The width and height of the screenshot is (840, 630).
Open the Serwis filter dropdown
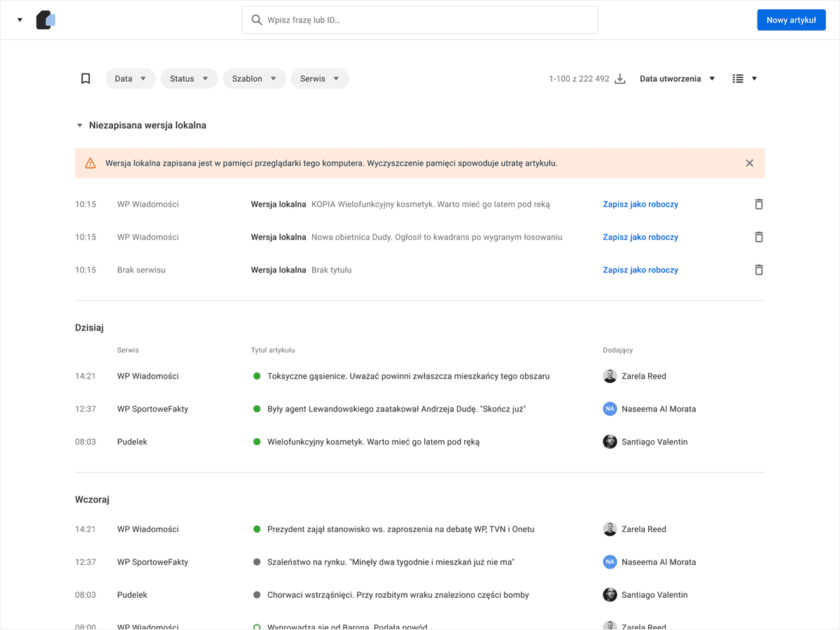(319, 78)
